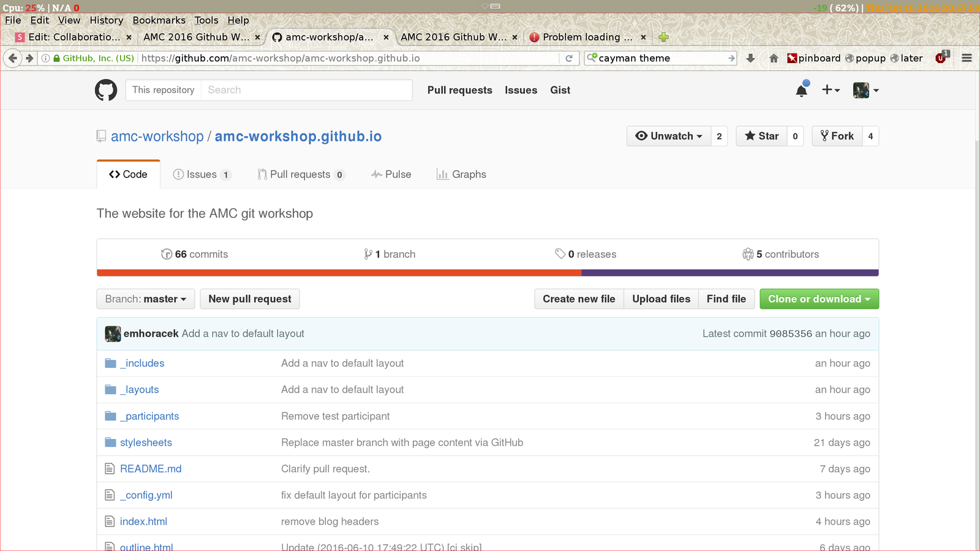Open the notifications bell icon
980x551 pixels.
pos(802,90)
